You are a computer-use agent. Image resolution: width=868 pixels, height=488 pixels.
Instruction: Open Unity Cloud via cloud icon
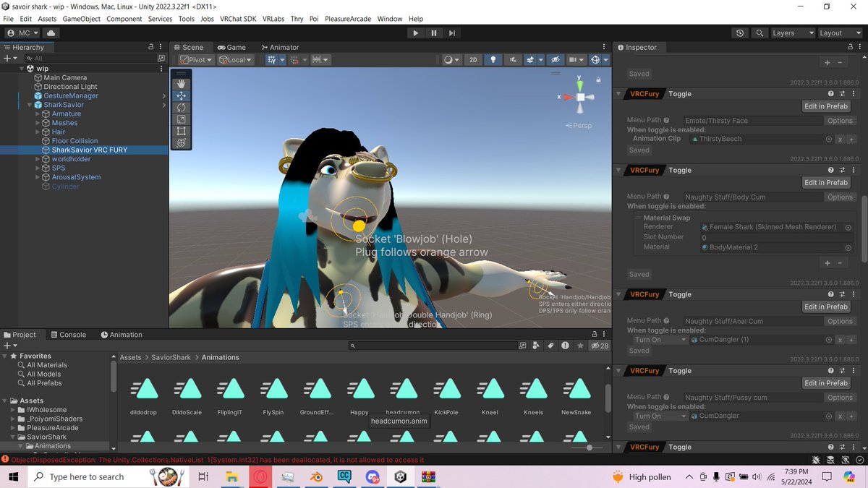pyautogui.click(x=51, y=33)
